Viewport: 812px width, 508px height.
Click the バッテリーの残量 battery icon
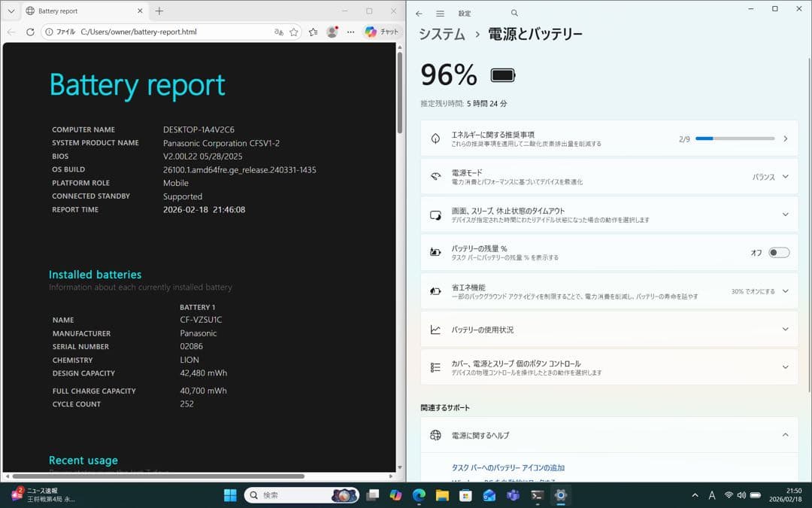(x=435, y=252)
